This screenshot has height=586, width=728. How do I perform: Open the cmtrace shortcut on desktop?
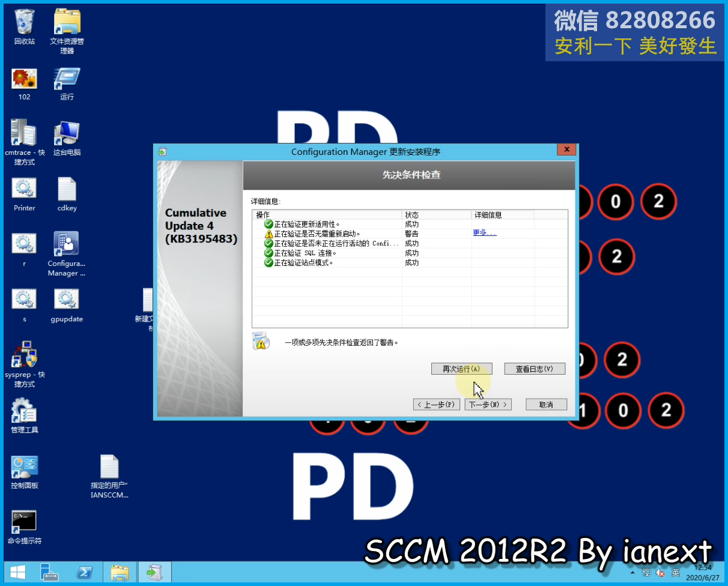tap(25, 142)
